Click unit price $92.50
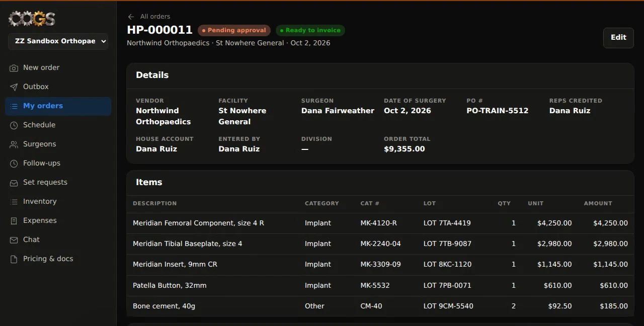Image resolution: width=644 pixels, height=326 pixels. (559, 306)
